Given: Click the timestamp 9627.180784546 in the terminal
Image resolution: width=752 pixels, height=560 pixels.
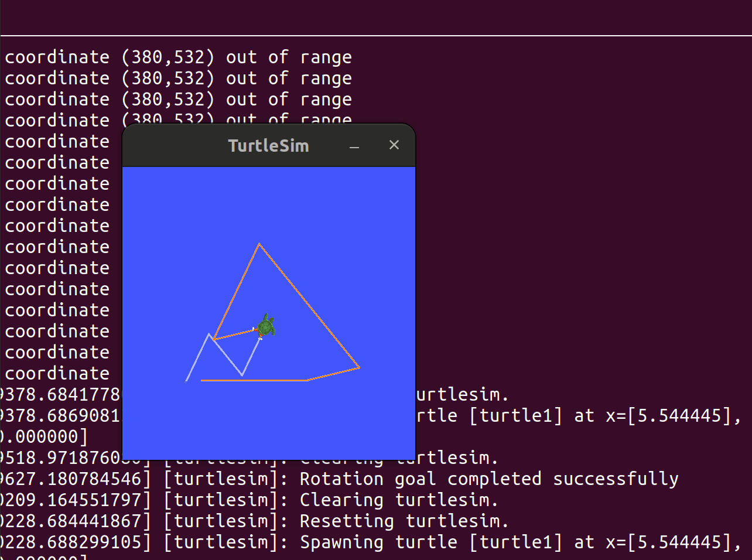Looking at the screenshot, I should [76, 479].
